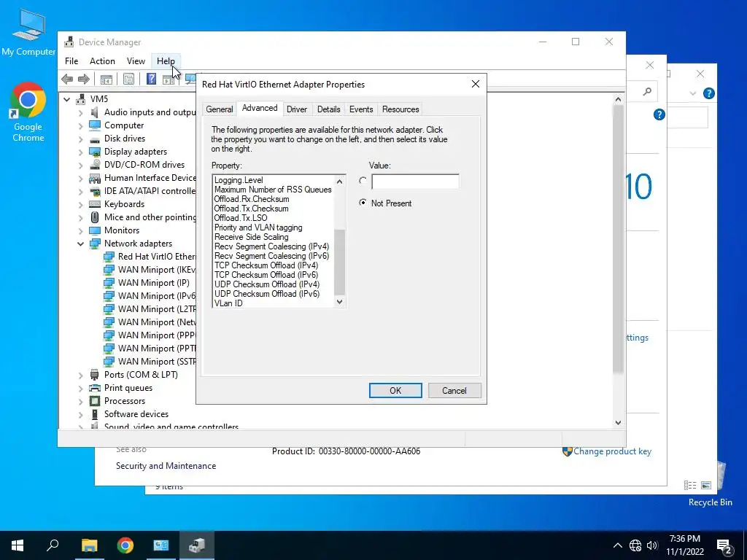This screenshot has height=560, width=747.
Task: Expand the Keyboards category
Action: [80, 204]
